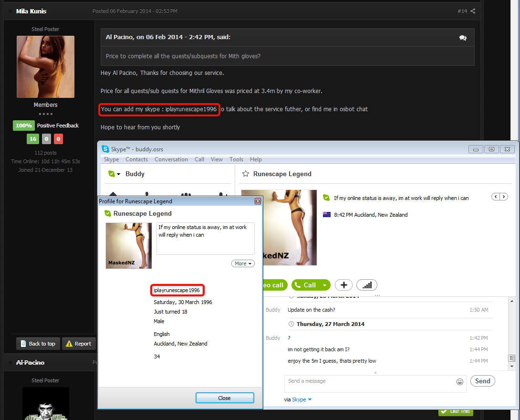This screenshot has height=420, width=520.
Task: Click the mood text box in profile dialog
Action: (205, 239)
